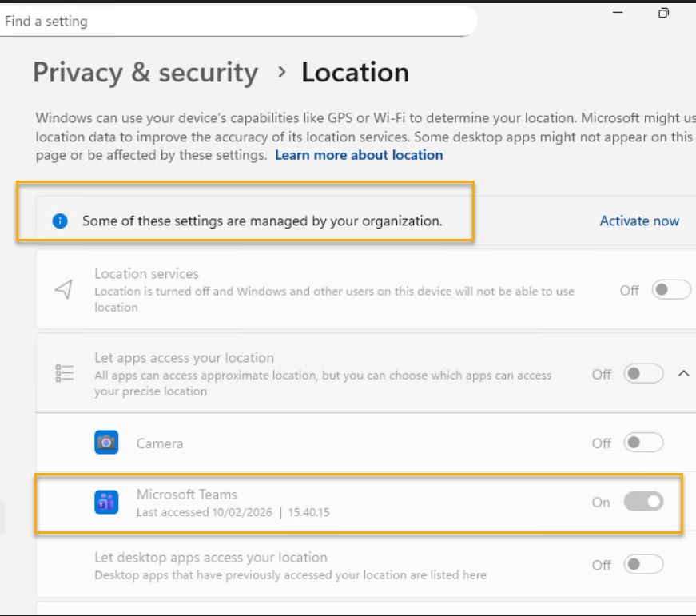Click the blue info icon in the banner

[60, 221]
